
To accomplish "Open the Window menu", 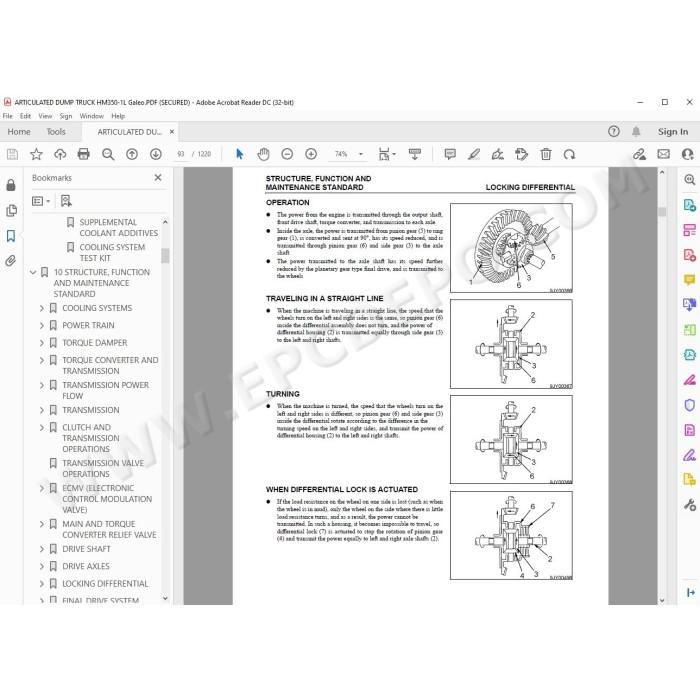I will [x=92, y=116].
